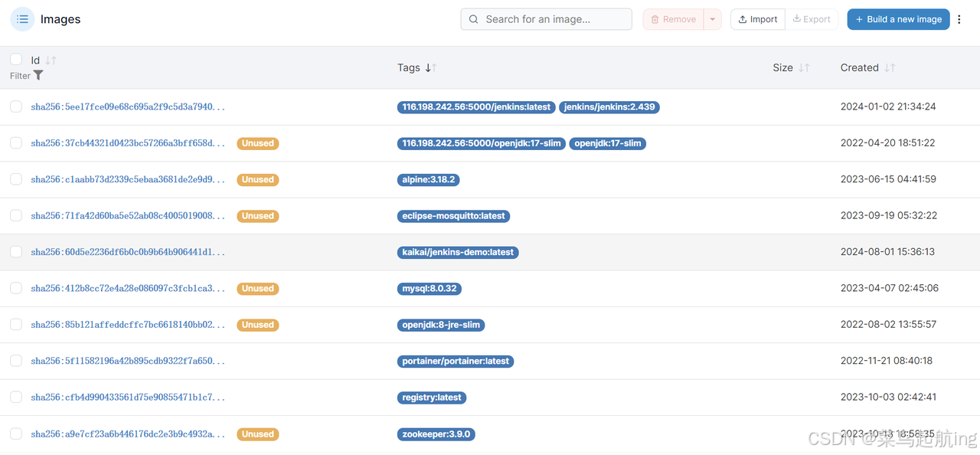Click the Import button

pos(758,19)
